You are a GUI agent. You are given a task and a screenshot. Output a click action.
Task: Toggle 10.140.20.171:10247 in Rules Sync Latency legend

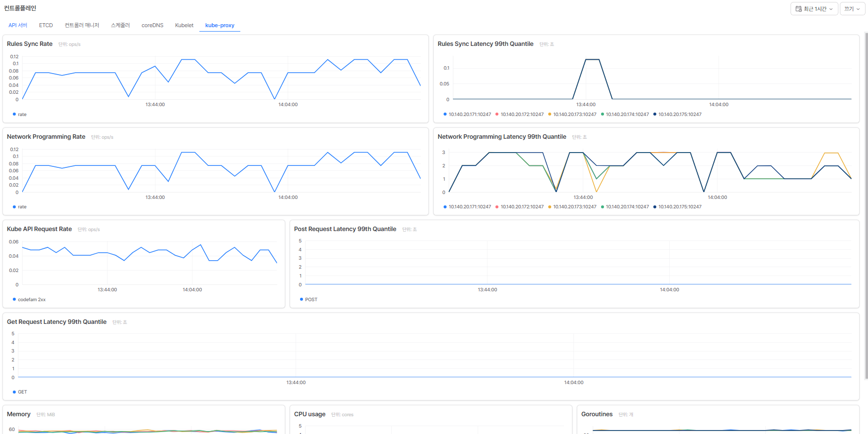pos(467,114)
